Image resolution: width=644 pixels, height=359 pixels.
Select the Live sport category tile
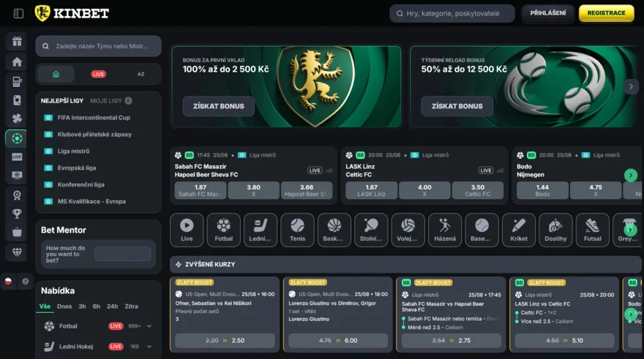tap(187, 230)
